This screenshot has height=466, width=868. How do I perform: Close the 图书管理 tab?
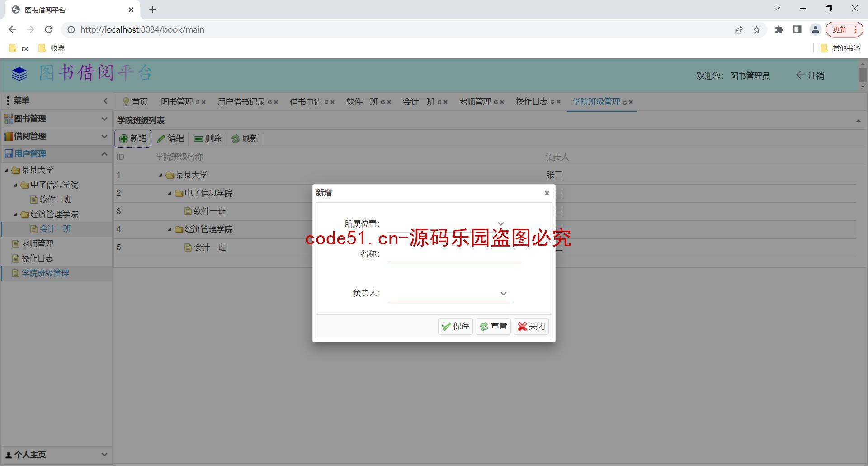click(x=203, y=102)
